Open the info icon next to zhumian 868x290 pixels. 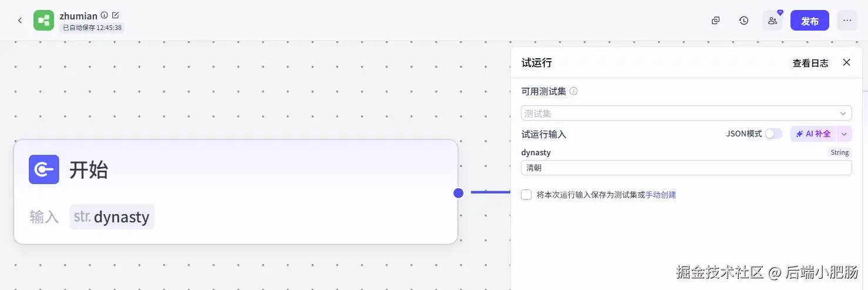point(104,15)
